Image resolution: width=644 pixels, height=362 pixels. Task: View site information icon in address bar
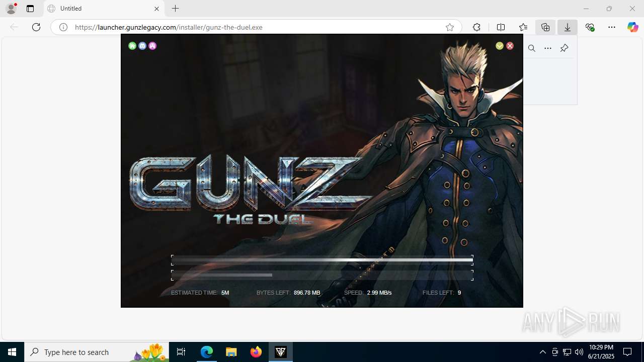63,27
